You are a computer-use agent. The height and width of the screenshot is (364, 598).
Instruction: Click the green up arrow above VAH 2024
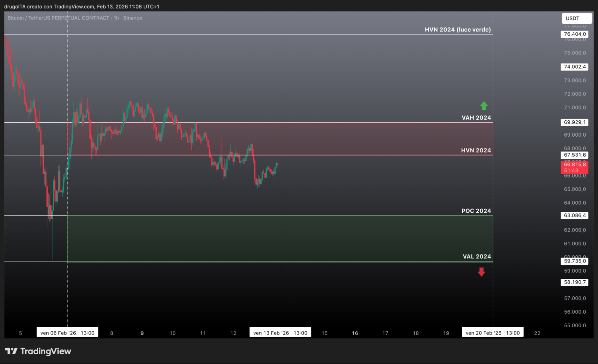[484, 105]
